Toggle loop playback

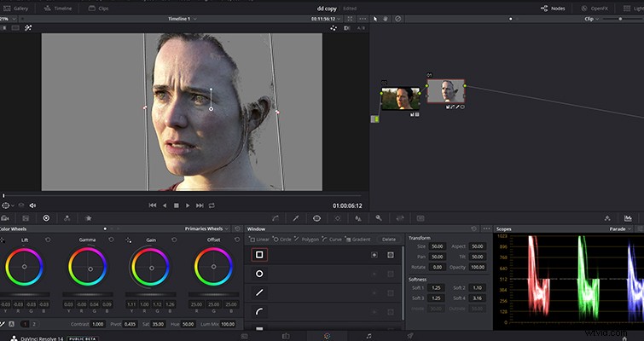[212, 205]
